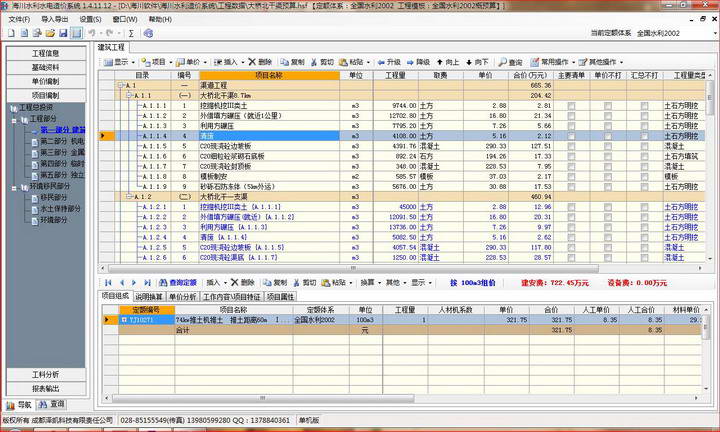The height and width of the screenshot is (432, 720).
Task: Open the 导入导出 menu
Action: coord(55,19)
